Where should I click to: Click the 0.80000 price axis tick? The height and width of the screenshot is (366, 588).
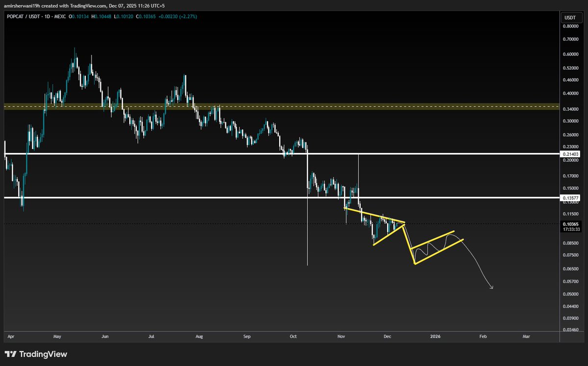tap(570, 27)
